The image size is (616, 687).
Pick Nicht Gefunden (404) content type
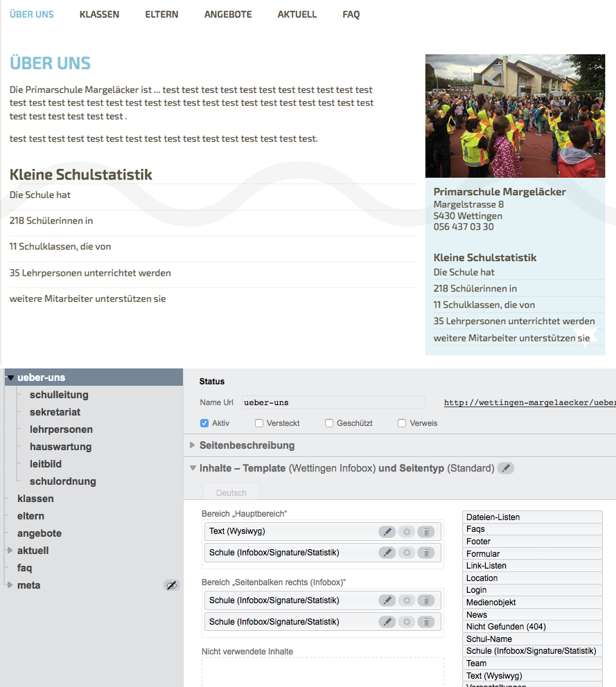[x=532, y=627]
